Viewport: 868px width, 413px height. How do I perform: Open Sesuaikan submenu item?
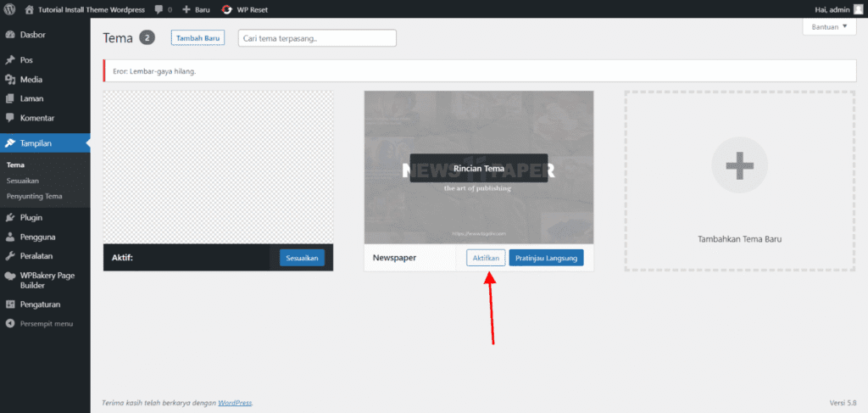[x=23, y=181]
